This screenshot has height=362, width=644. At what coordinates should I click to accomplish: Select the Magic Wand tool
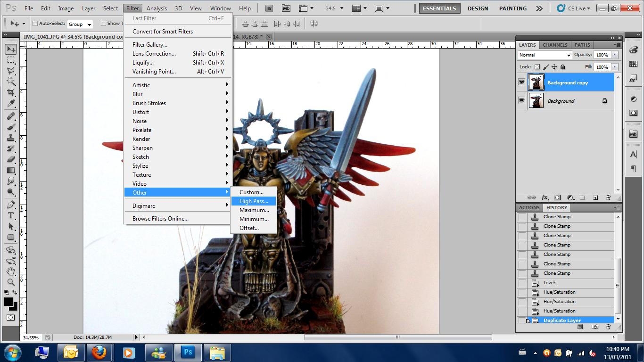point(11,82)
